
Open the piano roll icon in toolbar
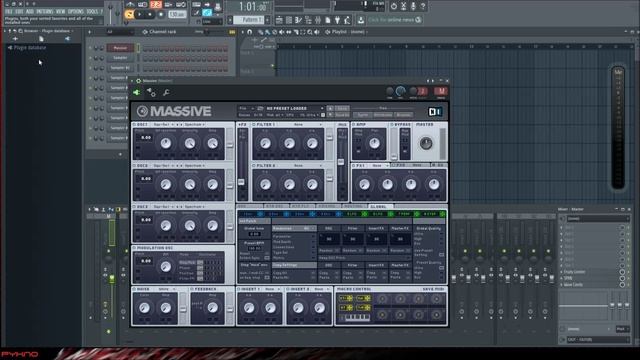pos(298,20)
